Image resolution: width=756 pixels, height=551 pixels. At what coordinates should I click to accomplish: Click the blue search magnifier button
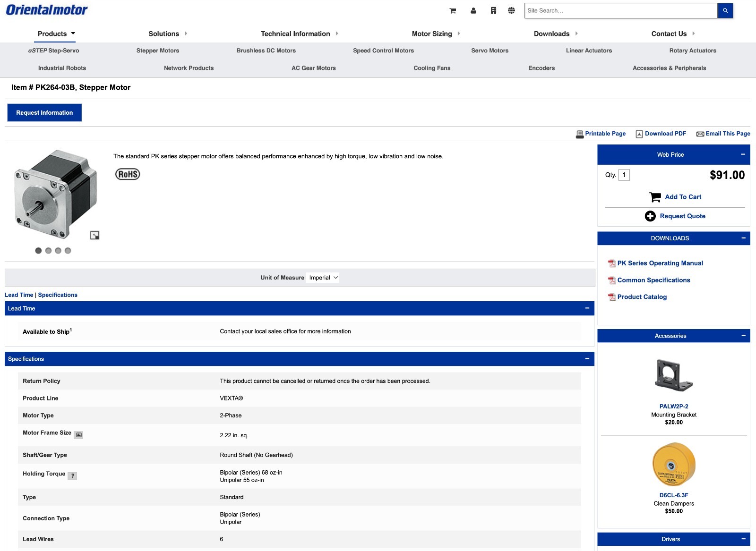(725, 10)
